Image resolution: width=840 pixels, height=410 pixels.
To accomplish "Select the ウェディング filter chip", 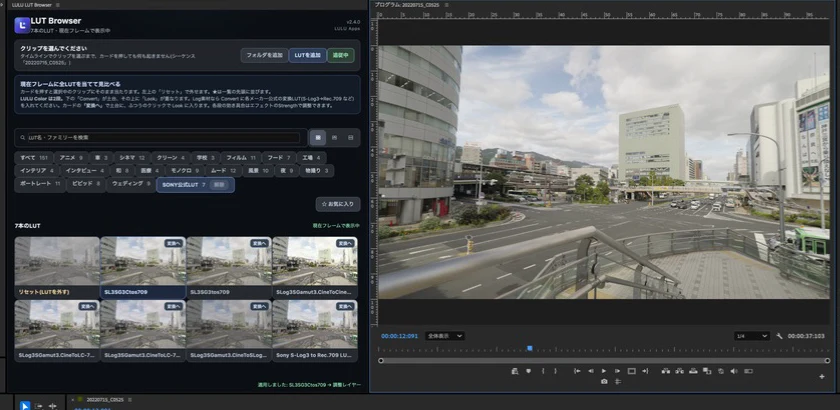I will click(x=131, y=184).
